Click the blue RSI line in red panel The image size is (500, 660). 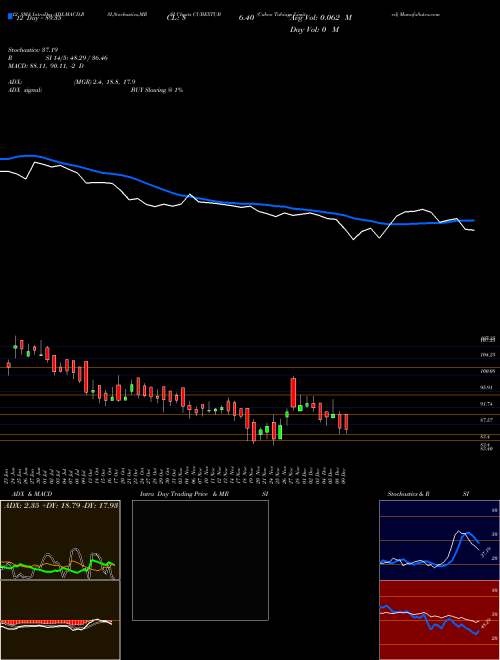point(429,620)
